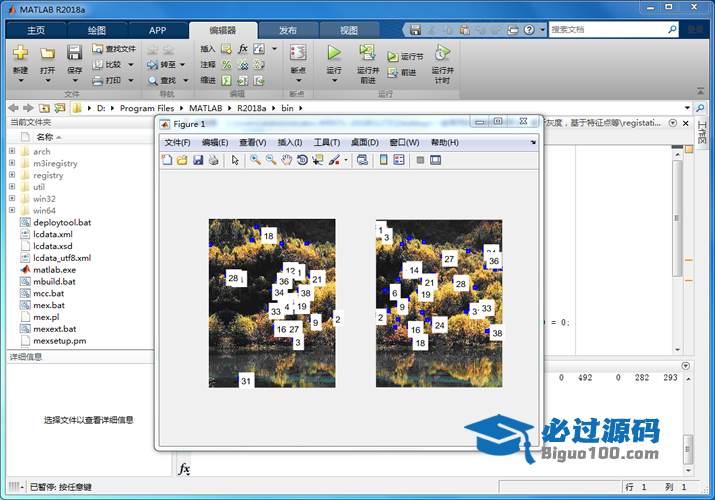The height and width of the screenshot is (500, 715).
Task: Select the Pan hand tool in Figure
Action: coord(286,160)
